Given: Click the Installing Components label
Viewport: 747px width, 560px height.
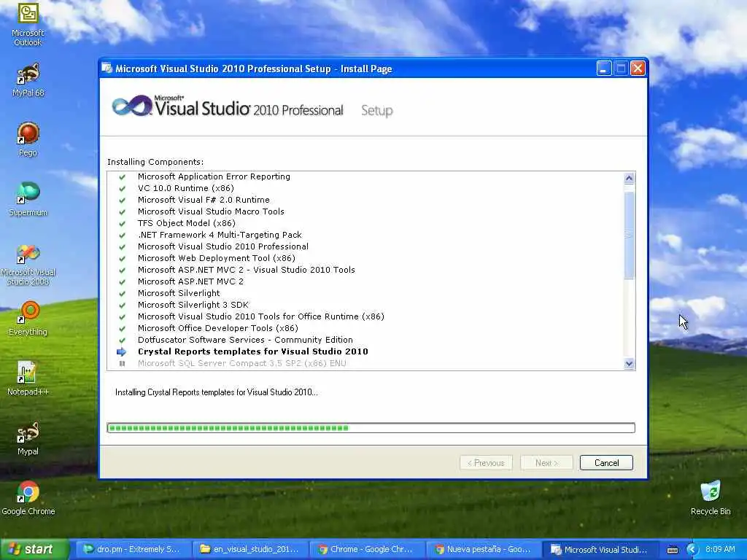Looking at the screenshot, I should coord(155,162).
